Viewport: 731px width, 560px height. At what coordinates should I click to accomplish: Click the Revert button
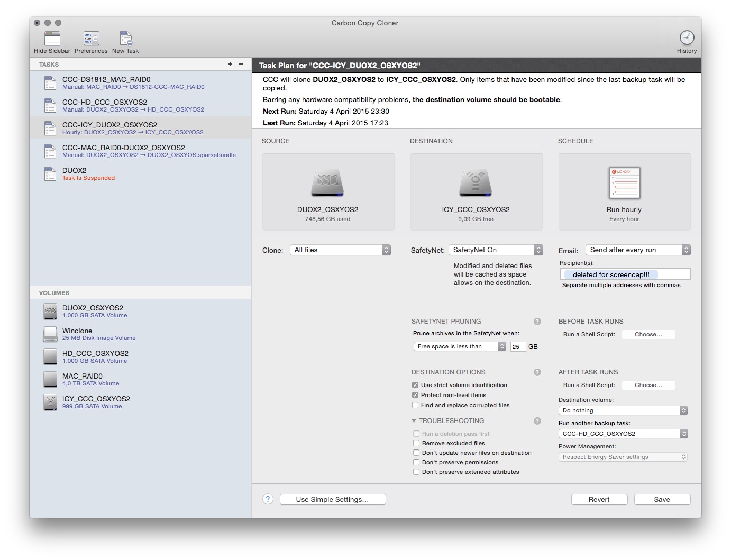pos(599,499)
